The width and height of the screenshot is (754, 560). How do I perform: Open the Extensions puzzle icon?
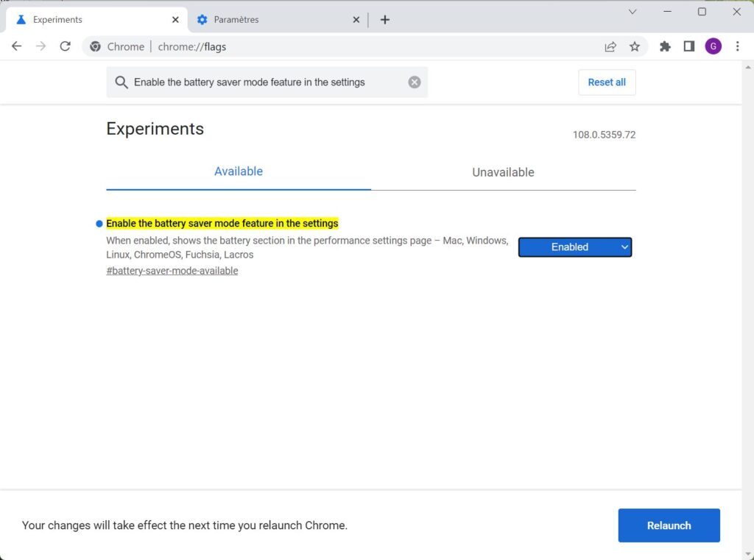(x=665, y=46)
